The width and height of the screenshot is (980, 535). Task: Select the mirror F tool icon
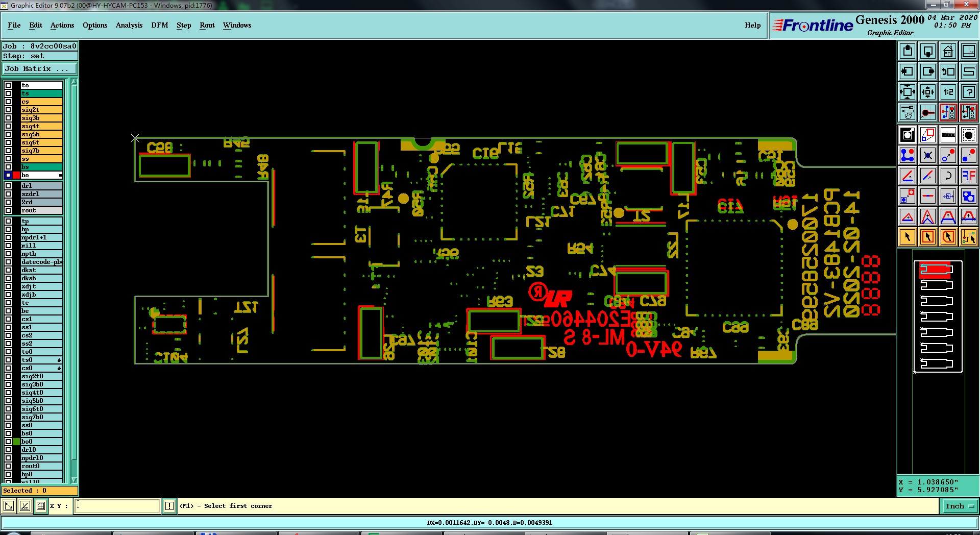tap(969, 176)
